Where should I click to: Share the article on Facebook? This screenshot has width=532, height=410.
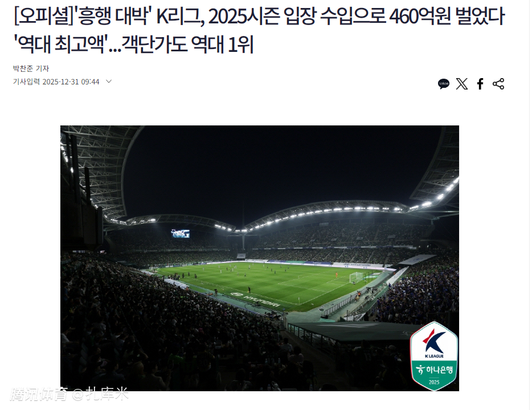coord(480,84)
